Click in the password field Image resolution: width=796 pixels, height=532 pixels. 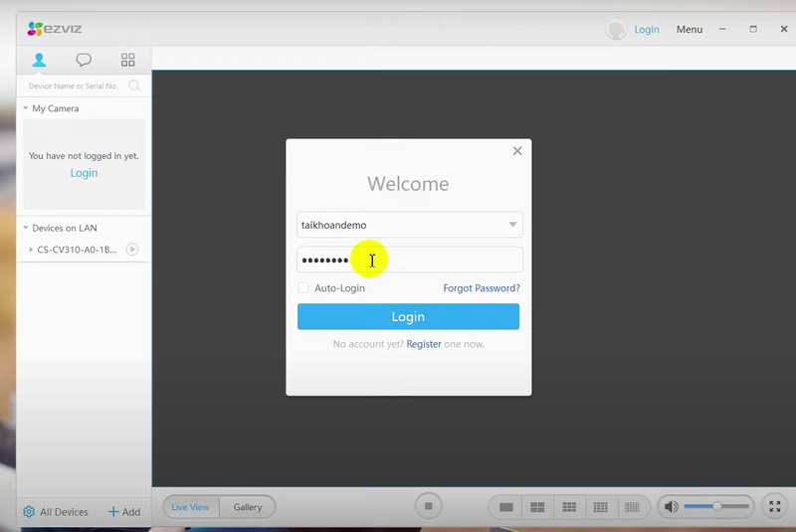point(410,260)
